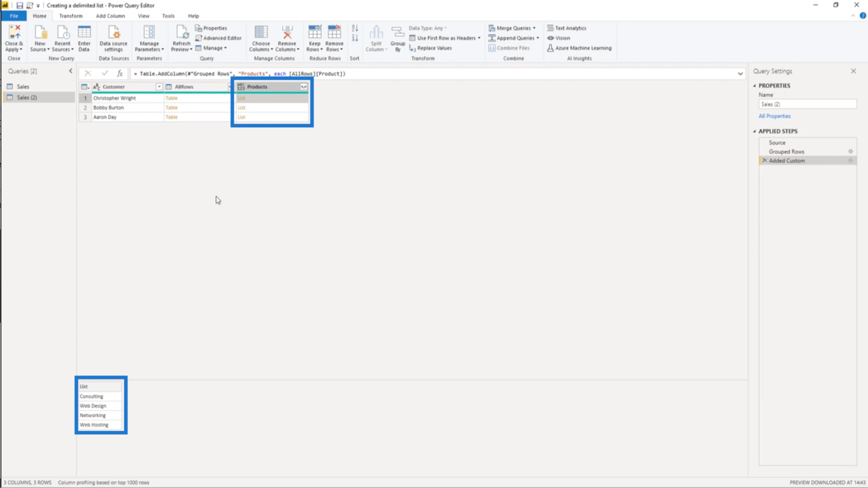Click Azure Machine Learning
Screen dimensions: 868x488
click(579, 48)
